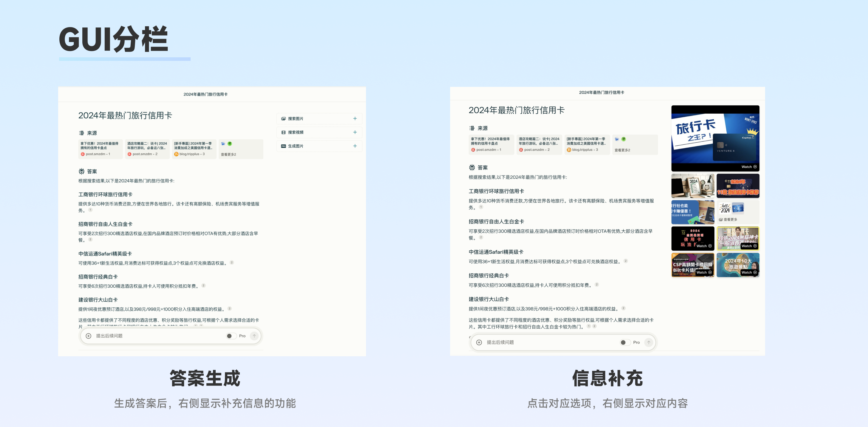In left panel, click the plus icon beside 生成图片

(x=355, y=146)
